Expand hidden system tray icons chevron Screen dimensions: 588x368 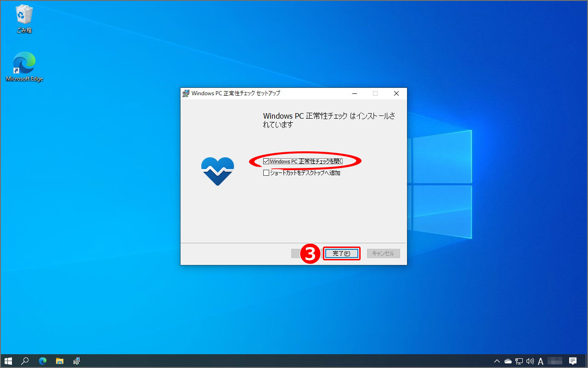497,361
